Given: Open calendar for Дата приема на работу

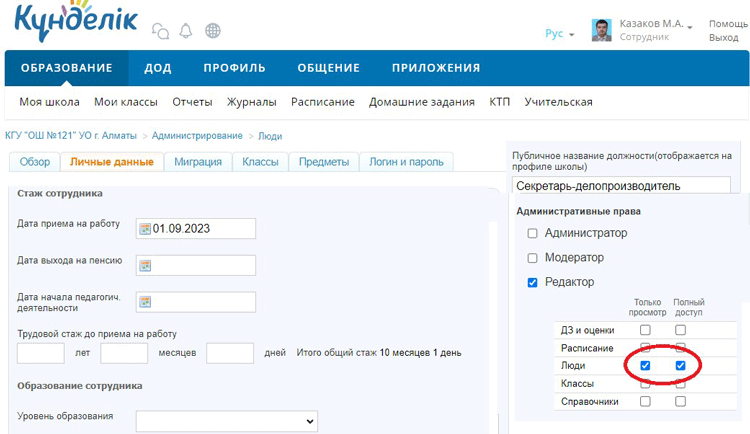Looking at the screenshot, I should point(145,229).
